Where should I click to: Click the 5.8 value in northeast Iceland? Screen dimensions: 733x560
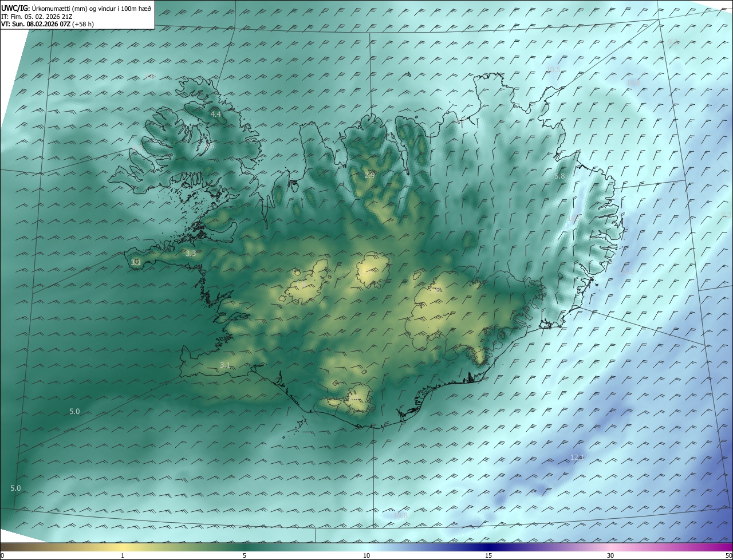click(559, 176)
